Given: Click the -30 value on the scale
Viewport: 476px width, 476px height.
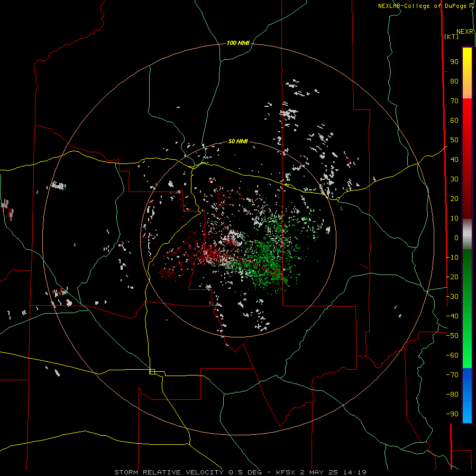Looking at the screenshot, I should 452,297.
